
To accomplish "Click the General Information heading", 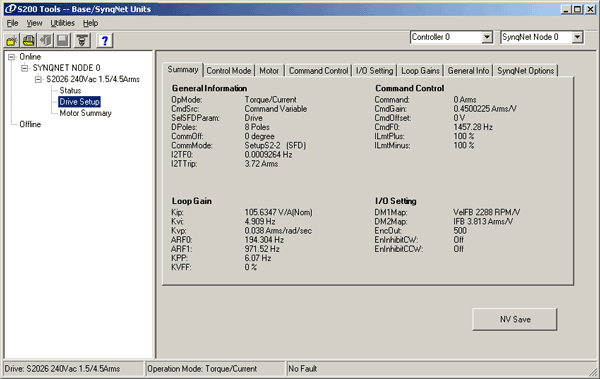I will pyautogui.click(x=209, y=88).
